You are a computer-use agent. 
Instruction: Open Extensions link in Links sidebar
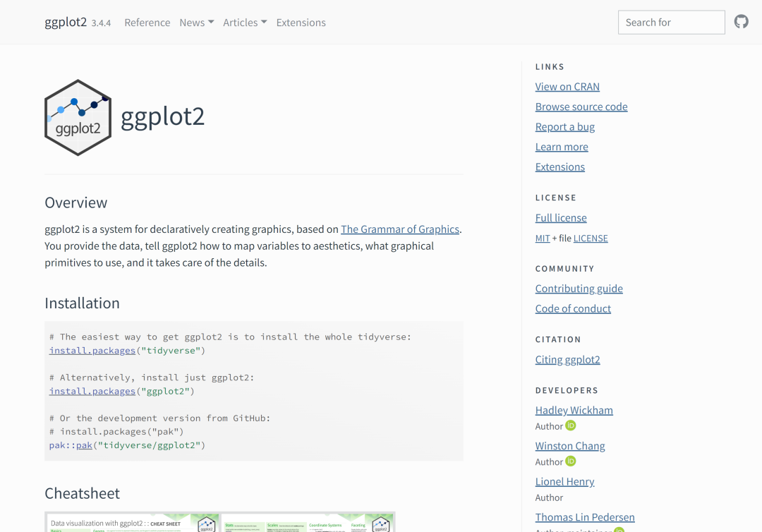(560, 167)
